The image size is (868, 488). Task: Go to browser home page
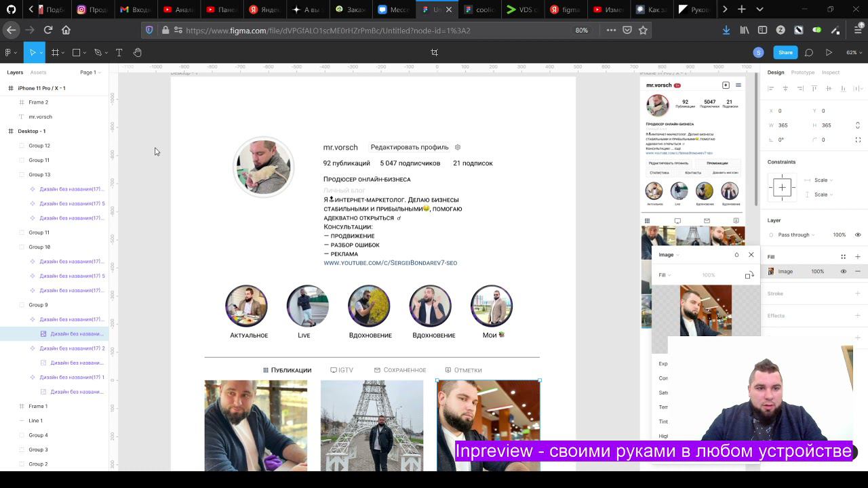coord(66,30)
